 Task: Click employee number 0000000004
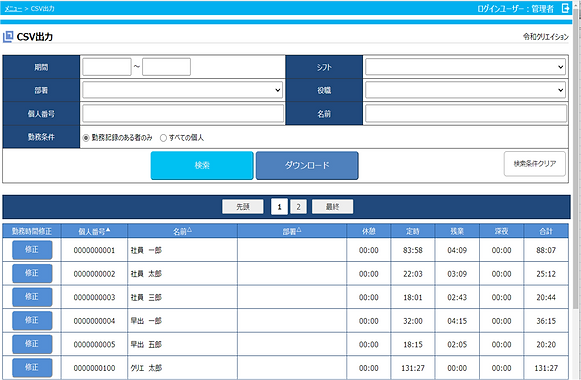pyautogui.click(x=94, y=321)
